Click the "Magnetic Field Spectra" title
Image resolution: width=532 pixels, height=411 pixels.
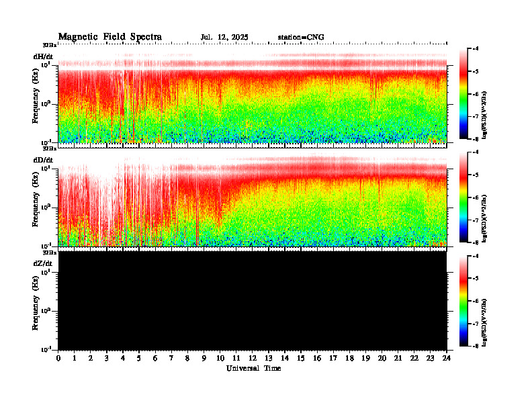pyautogui.click(x=110, y=37)
